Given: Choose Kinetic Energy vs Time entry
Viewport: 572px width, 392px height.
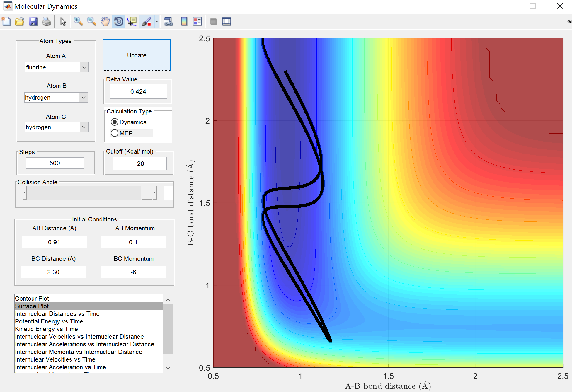Looking at the screenshot, I should tap(46, 329).
